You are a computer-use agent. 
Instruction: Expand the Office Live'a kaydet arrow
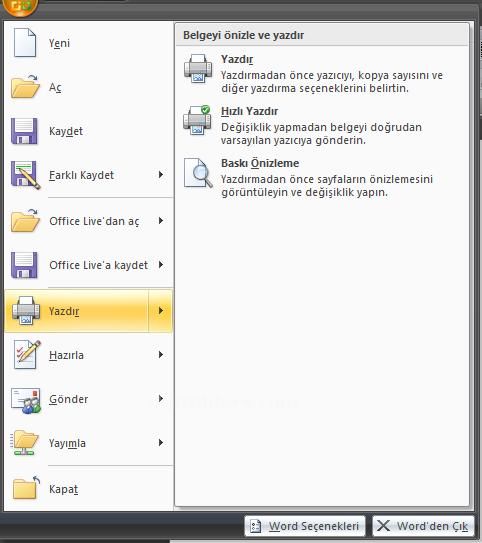pos(161,265)
